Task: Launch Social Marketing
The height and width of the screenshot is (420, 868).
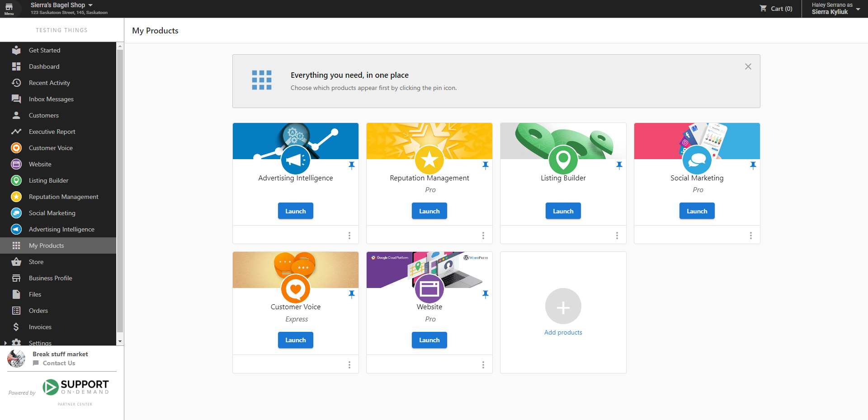Action: point(697,211)
